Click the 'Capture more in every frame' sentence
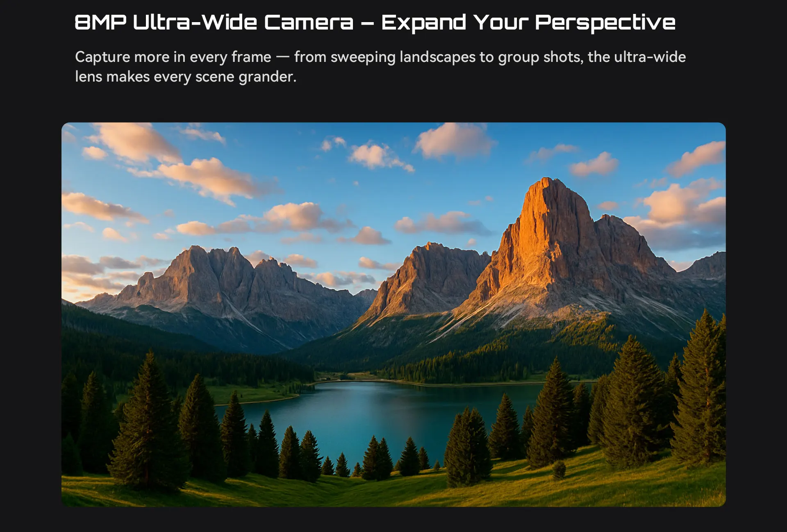The height and width of the screenshot is (532, 787). point(173,57)
